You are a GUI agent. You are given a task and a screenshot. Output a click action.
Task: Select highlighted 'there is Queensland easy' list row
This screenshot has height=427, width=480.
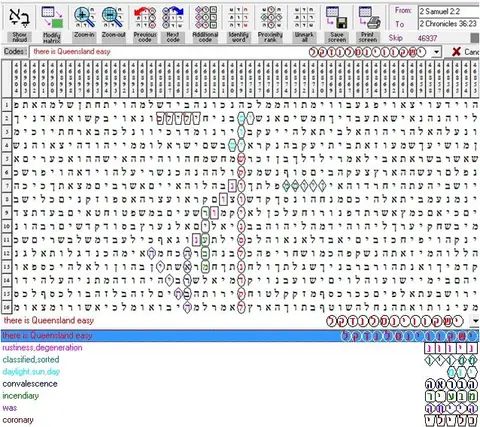[240, 336]
